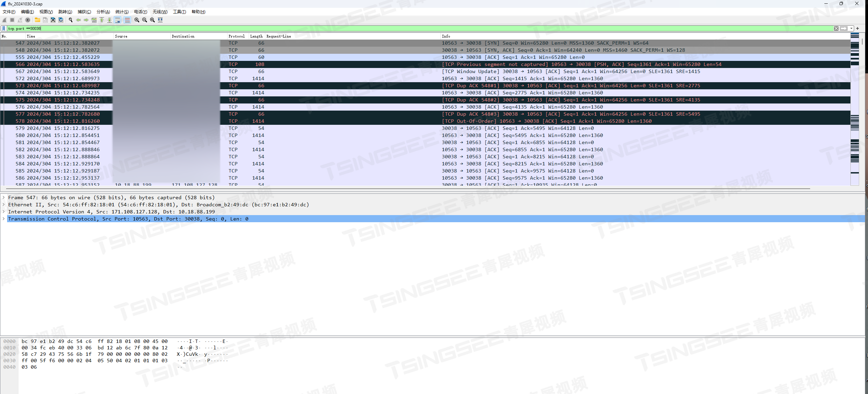Click the plus add filter button

pos(858,28)
